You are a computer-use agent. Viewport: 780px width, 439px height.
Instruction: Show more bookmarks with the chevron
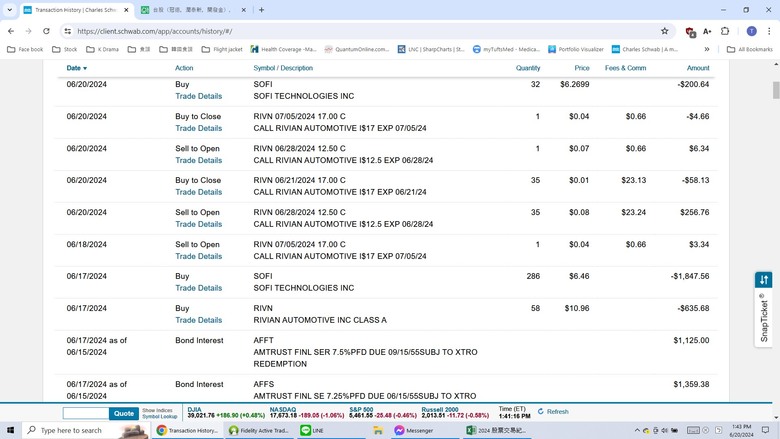[x=707, y=49]
